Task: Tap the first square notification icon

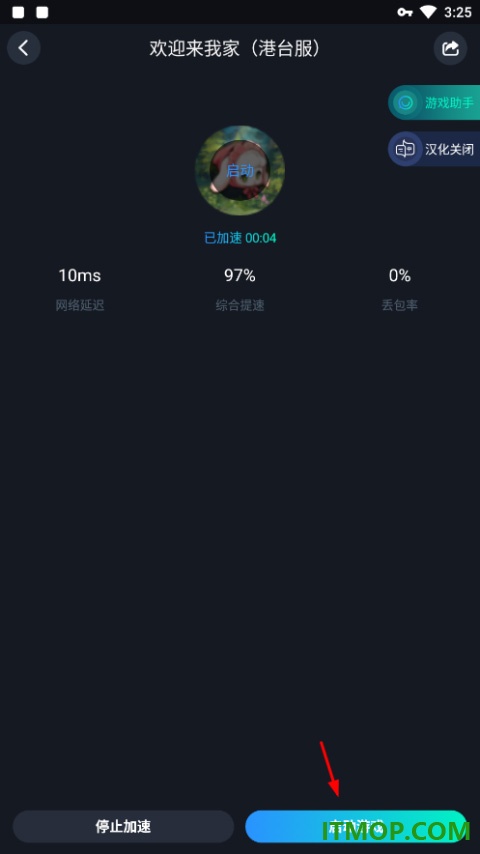Action: point(18,12)
